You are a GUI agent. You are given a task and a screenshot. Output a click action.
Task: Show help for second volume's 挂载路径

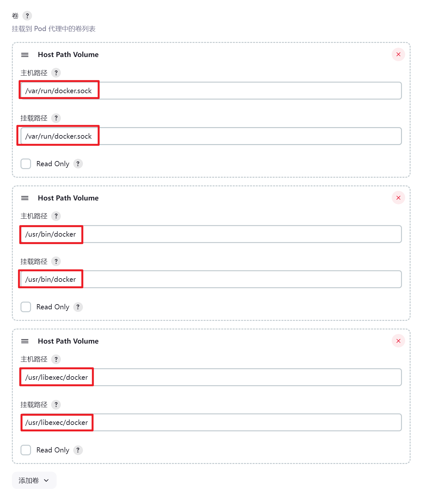point(56,262)
